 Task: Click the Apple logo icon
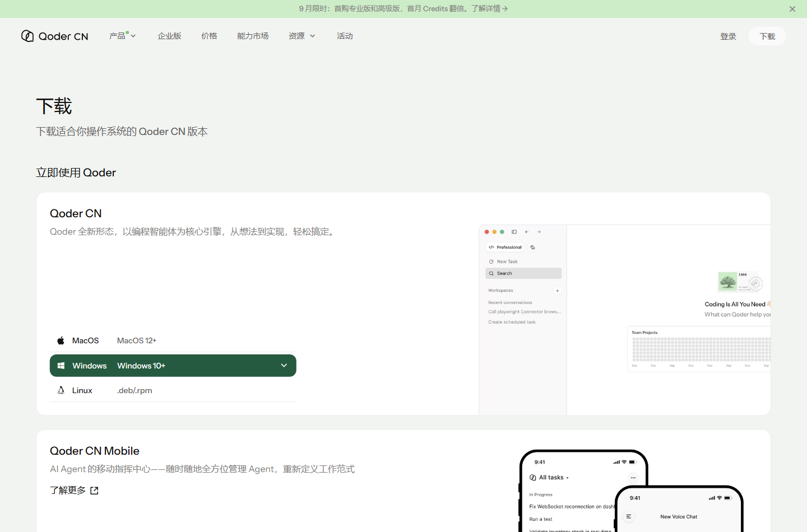pyautogui.click(x=61, y=340)
